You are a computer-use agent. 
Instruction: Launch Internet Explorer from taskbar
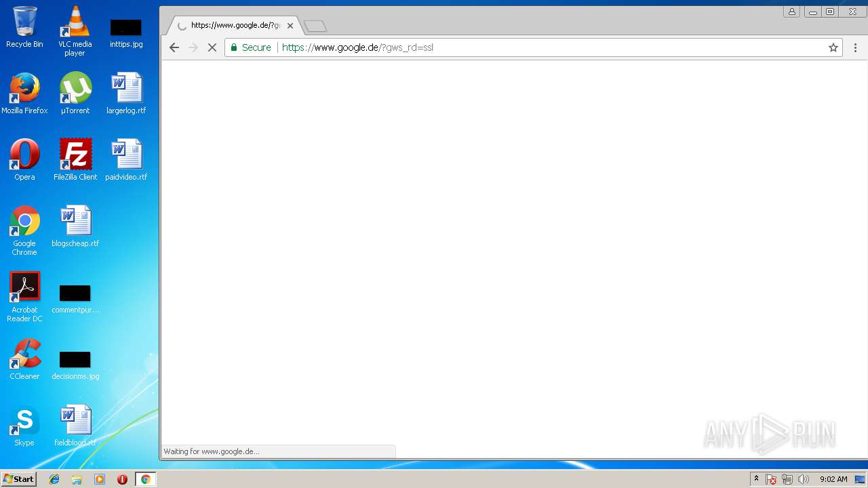pos(54,479)
